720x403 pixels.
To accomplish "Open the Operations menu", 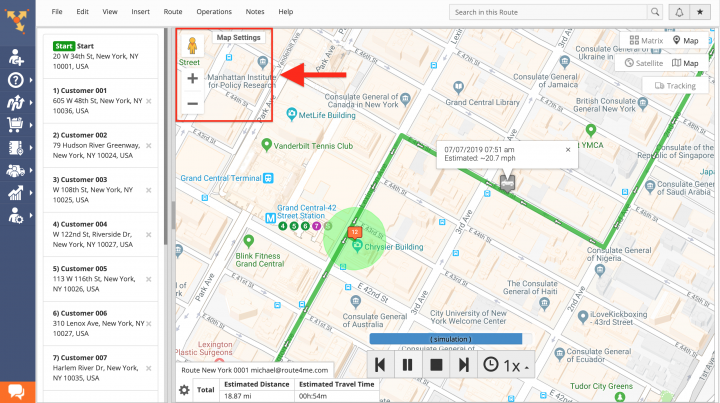I will pyautogui.click(x=214, y=12).
